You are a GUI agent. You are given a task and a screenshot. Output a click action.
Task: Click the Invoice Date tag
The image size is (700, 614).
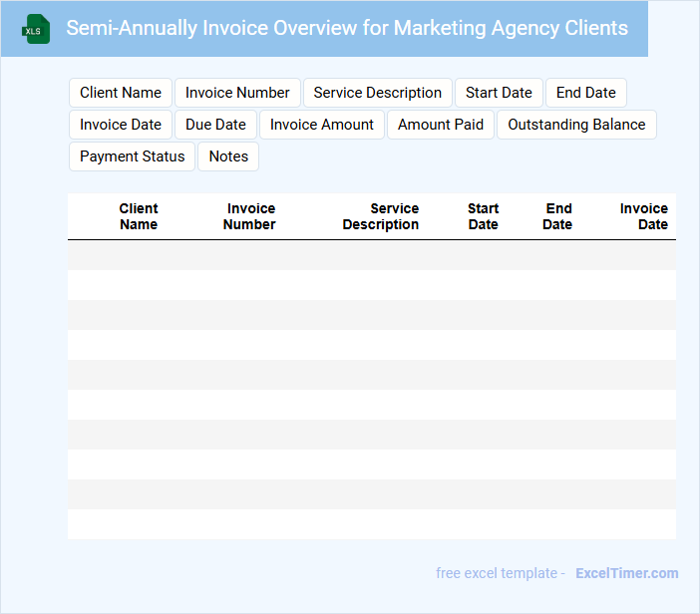coord(121,125)
